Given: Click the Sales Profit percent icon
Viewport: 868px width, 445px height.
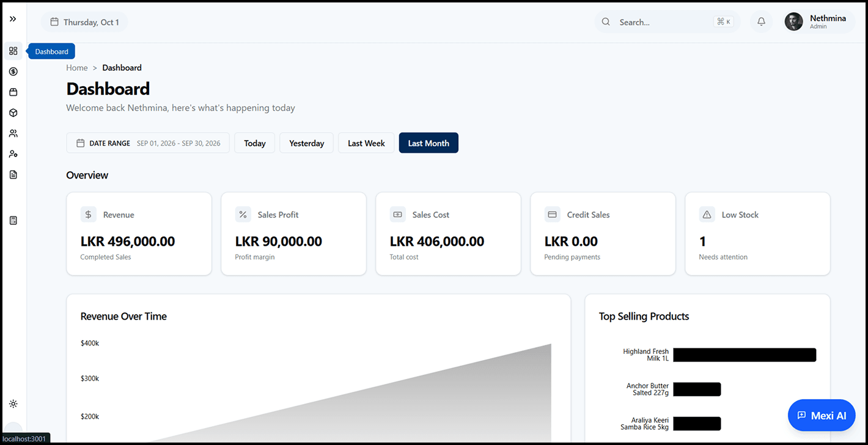Looking at the screenshot, I should pos(243,215).
